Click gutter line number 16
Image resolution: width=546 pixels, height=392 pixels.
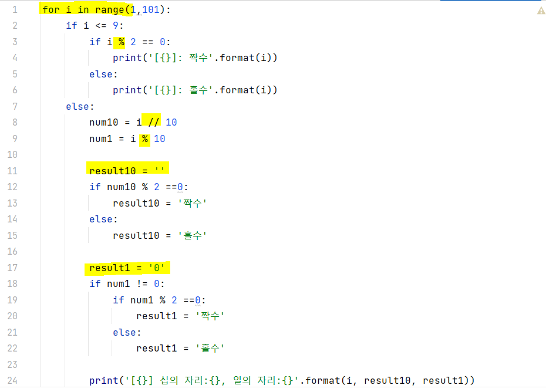(x=12, y=252)
